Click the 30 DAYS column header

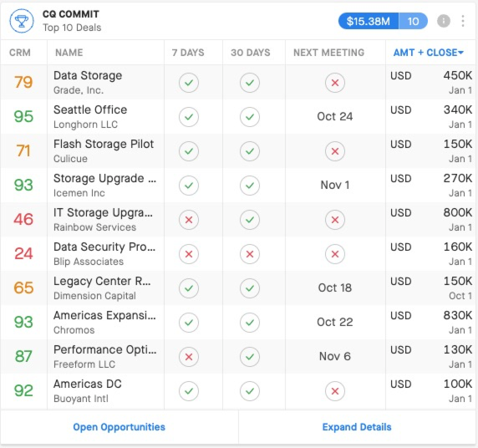(x=250, y=53)
